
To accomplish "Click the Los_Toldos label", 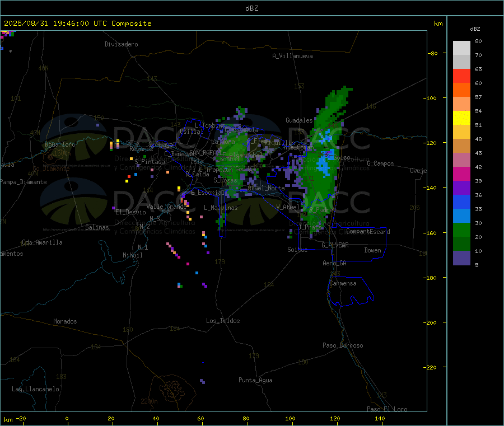I will [223, 321].
